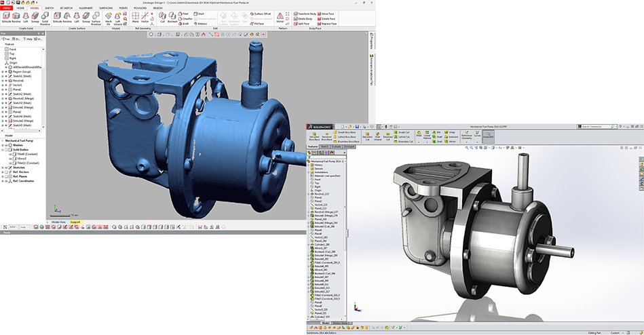Image resolution: width=644 pixels, height=335 pixels.
Task: Click the Extruded Boss/Base icon in SolidWorks
Action: click(x=313, y=134)
